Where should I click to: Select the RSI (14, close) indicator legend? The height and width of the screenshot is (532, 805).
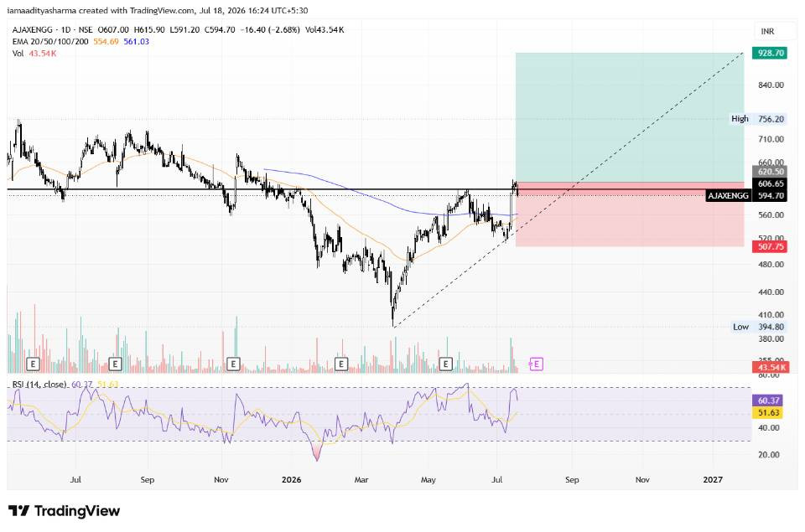39,385
